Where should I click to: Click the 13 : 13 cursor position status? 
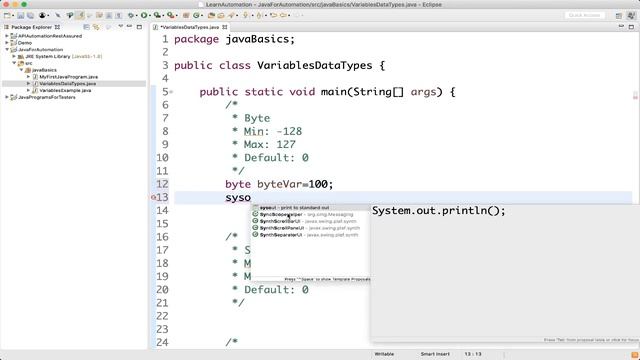(x=473, y=354)
